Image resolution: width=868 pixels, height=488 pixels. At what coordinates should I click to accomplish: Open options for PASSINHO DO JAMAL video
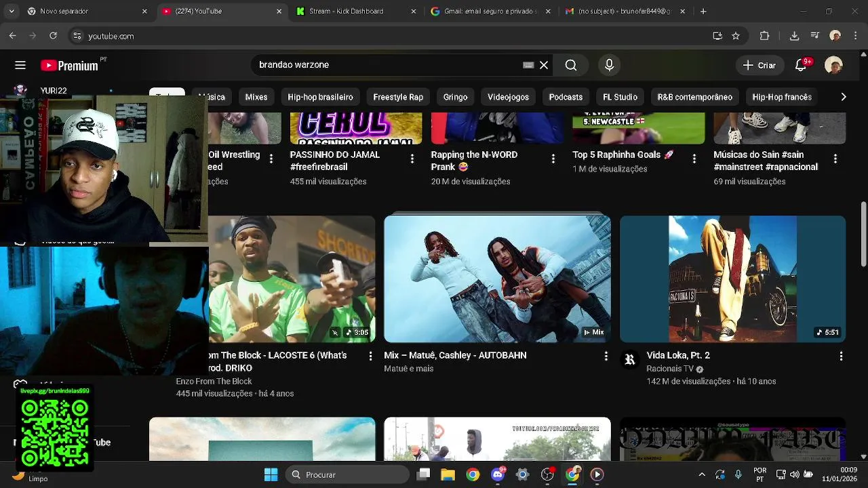[412, 159]
